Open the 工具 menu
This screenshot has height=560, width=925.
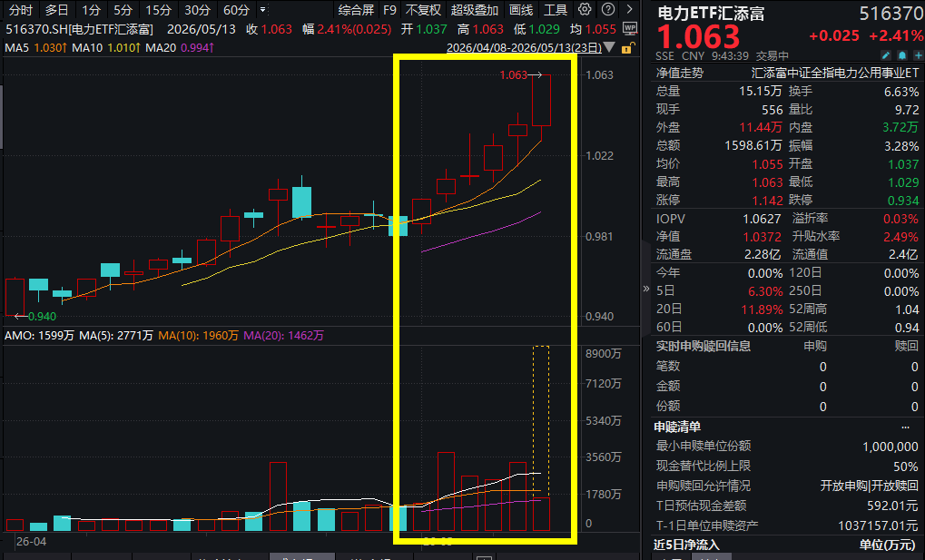(x=556, y=10)
